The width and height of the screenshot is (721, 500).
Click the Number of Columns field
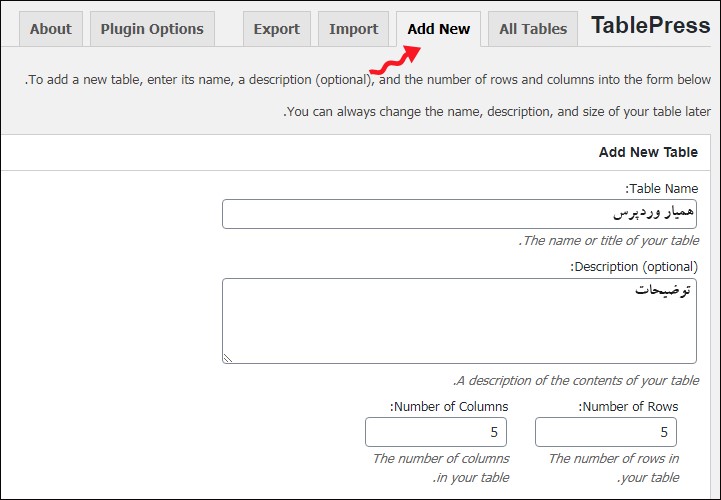tap(436, 432)
